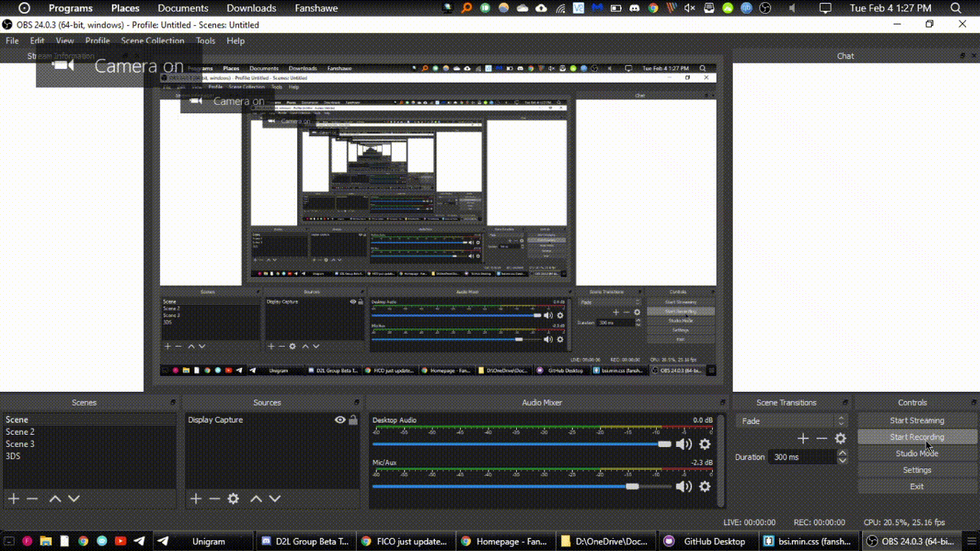Click Start Recording button
Viewport: 980px width, 551px height.
916,437
